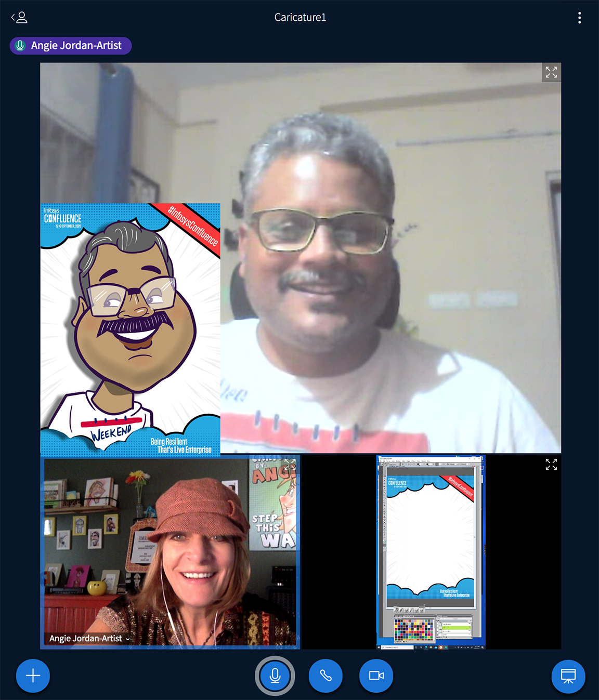Toggle the video camera off
Image resolution: width=599 pixels, height=700 pixels.
click(376, 676)
